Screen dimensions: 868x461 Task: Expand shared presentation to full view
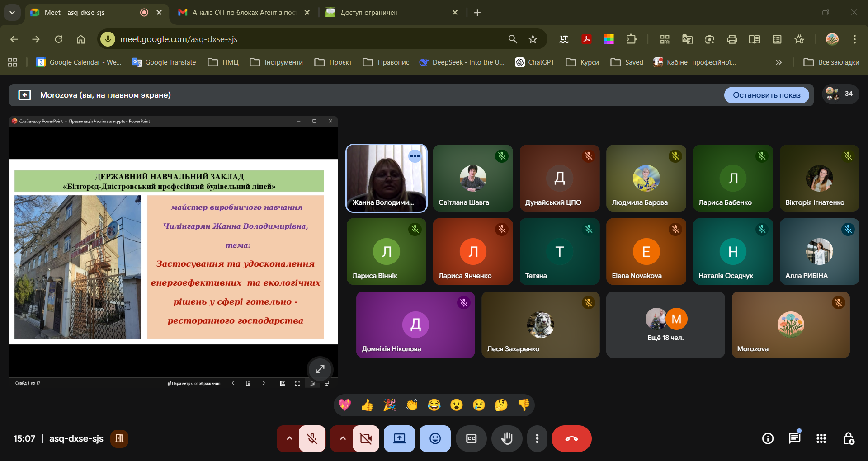(x=320, y=369)
